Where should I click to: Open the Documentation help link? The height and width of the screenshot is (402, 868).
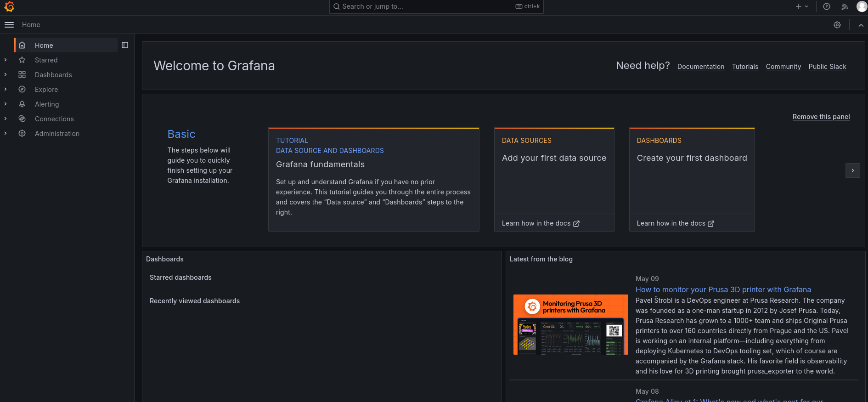tap(700, 67)
